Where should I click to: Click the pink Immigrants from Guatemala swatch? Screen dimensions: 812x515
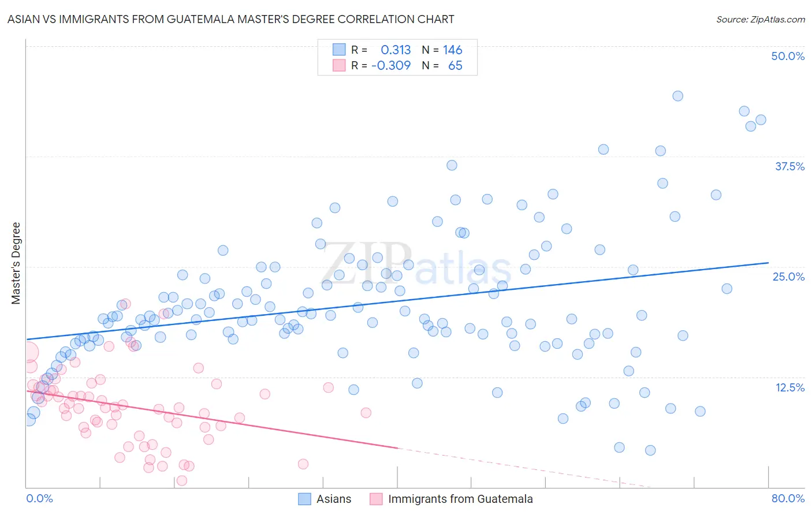(377, 499)
